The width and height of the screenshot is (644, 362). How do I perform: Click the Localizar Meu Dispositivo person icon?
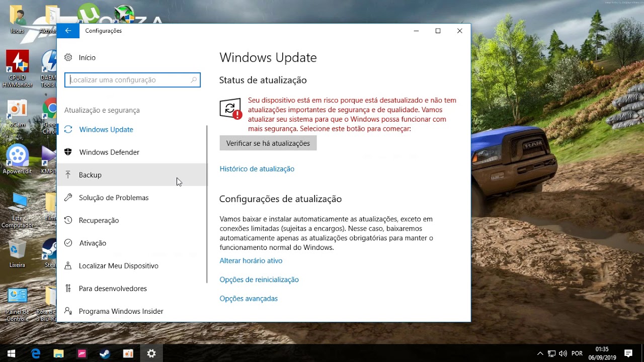(x=68, y=265)
